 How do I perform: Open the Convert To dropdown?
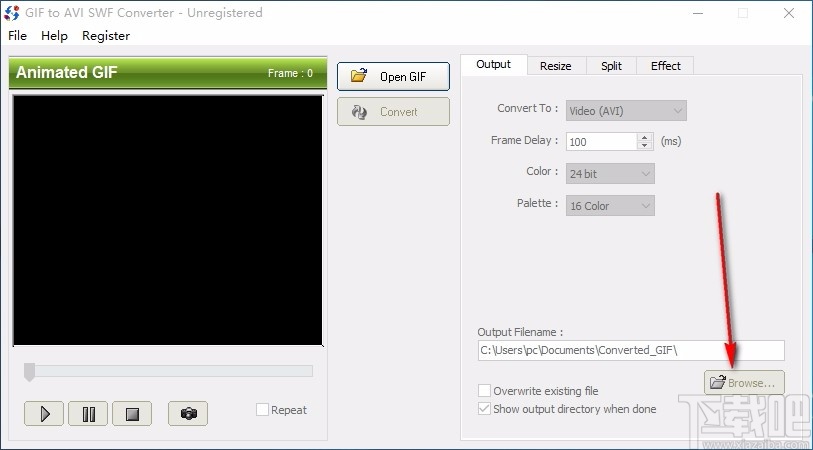pyautogui.click(x=626, y=110)
